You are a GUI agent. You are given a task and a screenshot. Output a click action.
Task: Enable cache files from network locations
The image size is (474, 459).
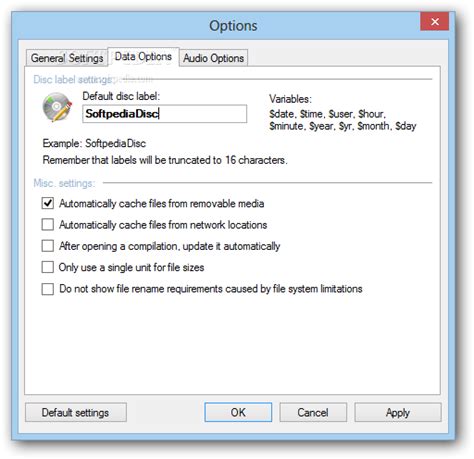[48, 224]
